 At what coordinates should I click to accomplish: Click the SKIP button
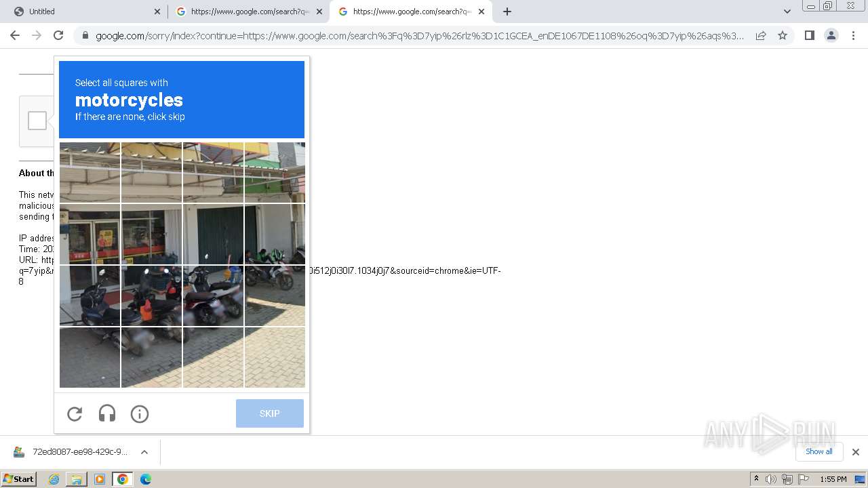tap(270, 413)
